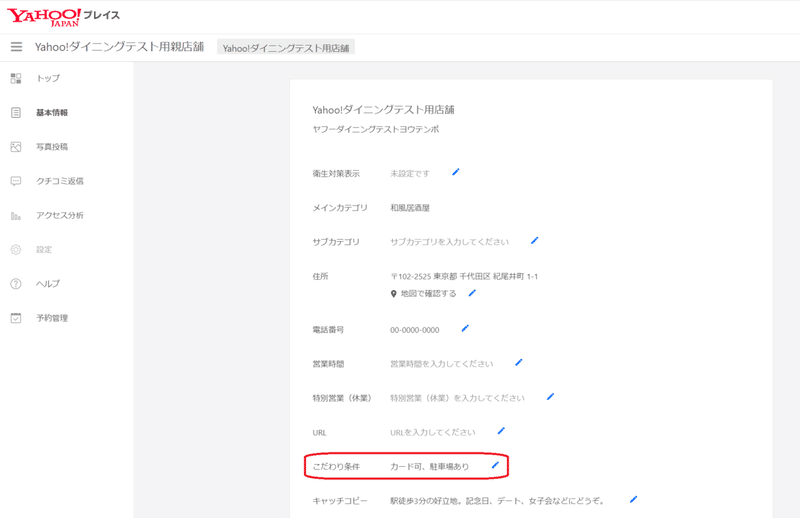
Task: Select 基本情報 in the sidebar
Action: tap(52, 112)
